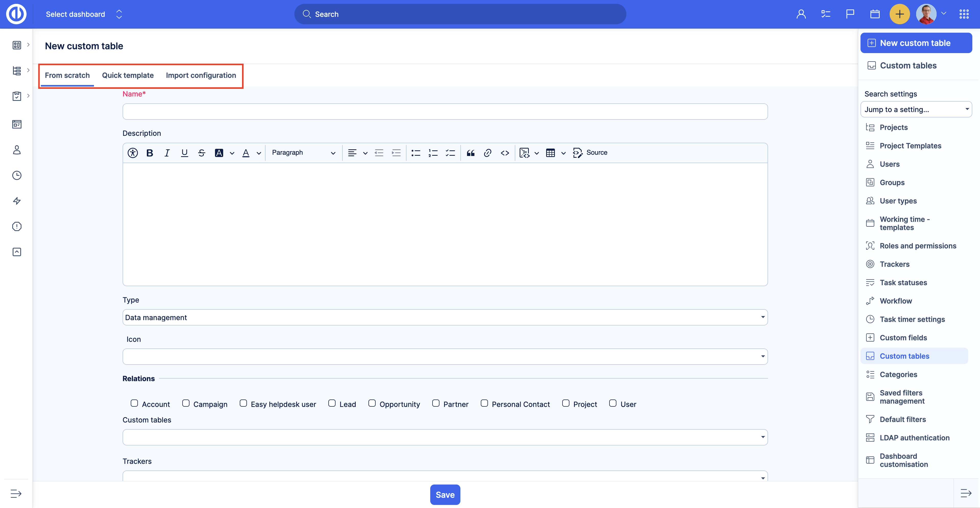
Task: Switch to the Quick template tab
Action: click(x=128, y=75)
